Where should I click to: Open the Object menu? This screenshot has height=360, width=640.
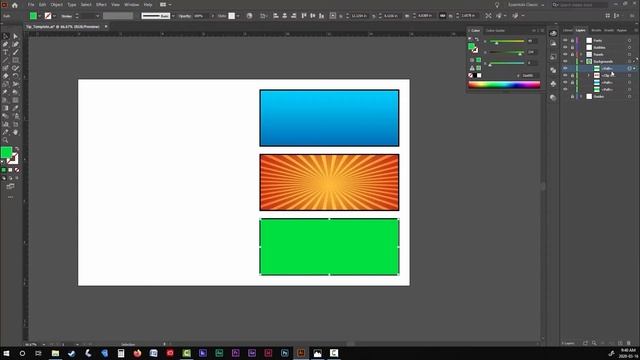click(57, 5)
